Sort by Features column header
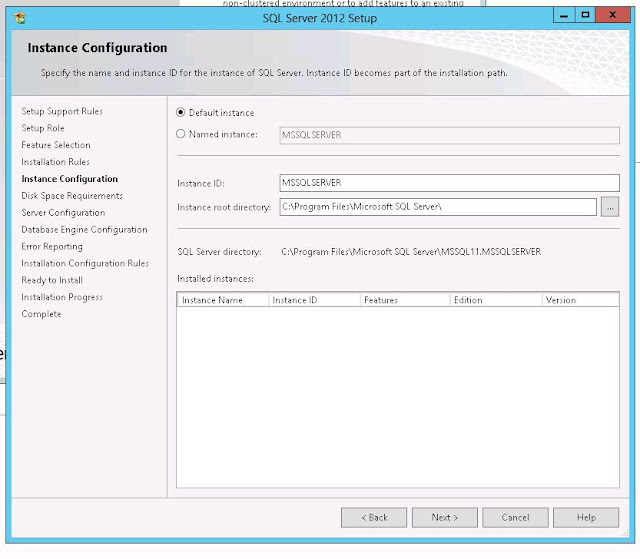The image size is (640, 559). click(x=405, y=300)
